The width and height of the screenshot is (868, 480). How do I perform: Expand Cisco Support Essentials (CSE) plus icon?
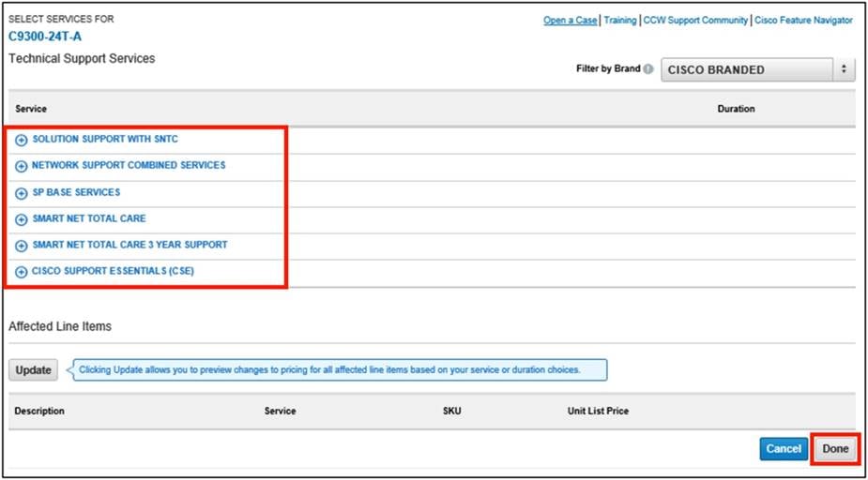tap(21, 272)
